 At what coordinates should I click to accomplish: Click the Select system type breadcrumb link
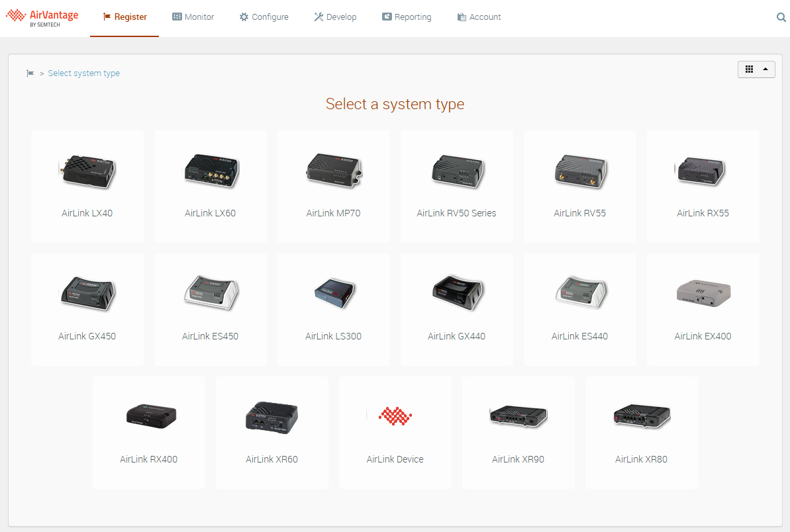(x=83, y=73)
